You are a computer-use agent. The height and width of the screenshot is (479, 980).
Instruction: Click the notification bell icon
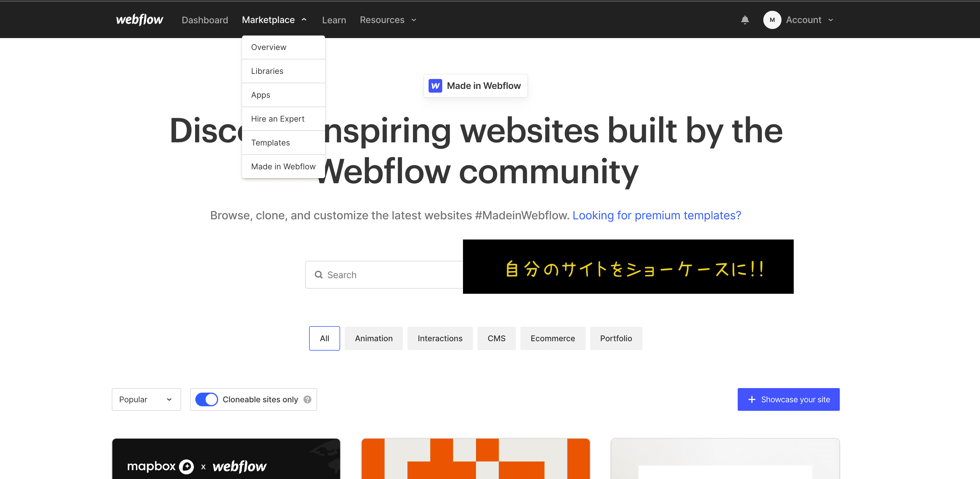(x=745, y=20)
